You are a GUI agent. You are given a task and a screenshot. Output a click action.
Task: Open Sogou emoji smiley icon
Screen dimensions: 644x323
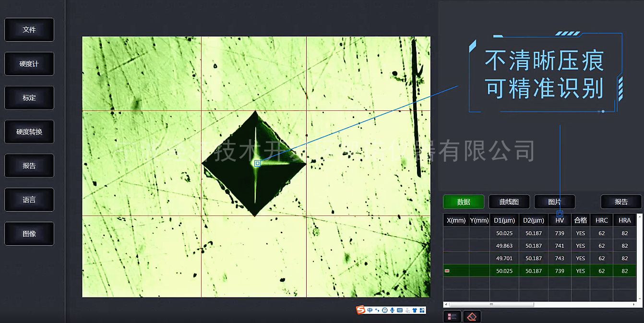coord(384,310)
